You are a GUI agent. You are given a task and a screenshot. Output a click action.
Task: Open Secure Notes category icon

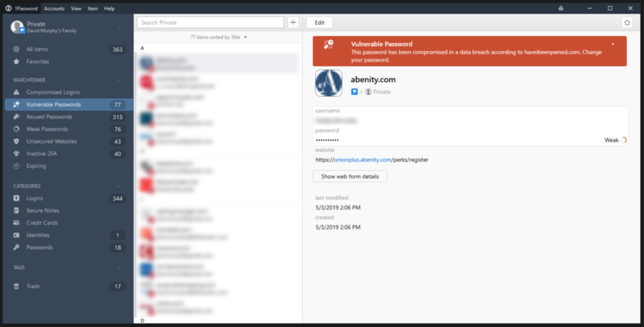pyautogui.click(x=17, y=210)
